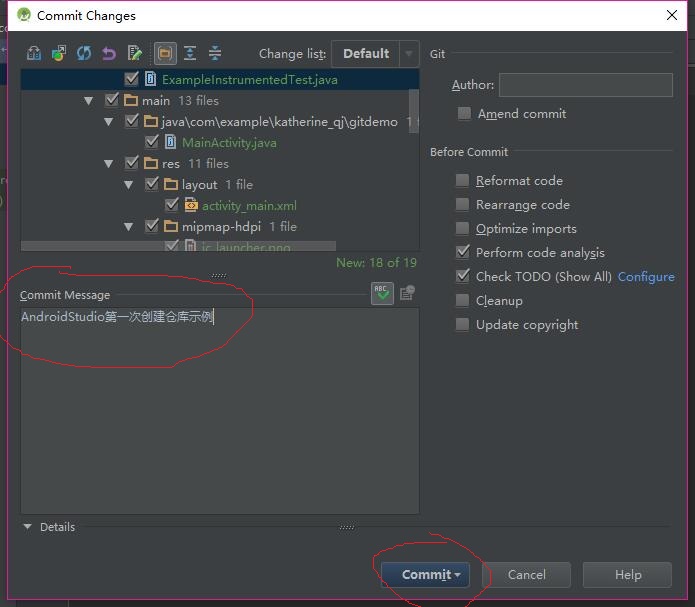Enable the Cleanup checkbox
Viewport: 695px width, 607px height.
pos(462,300)
